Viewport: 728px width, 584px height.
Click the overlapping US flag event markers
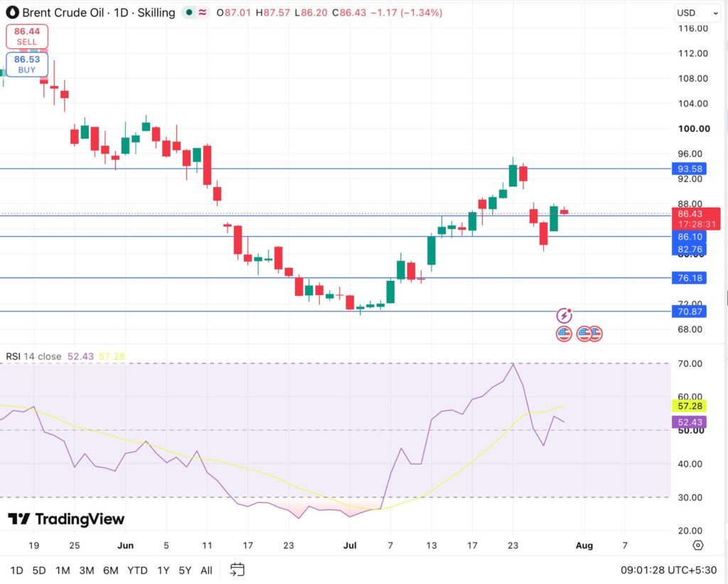tap(589, 334)
